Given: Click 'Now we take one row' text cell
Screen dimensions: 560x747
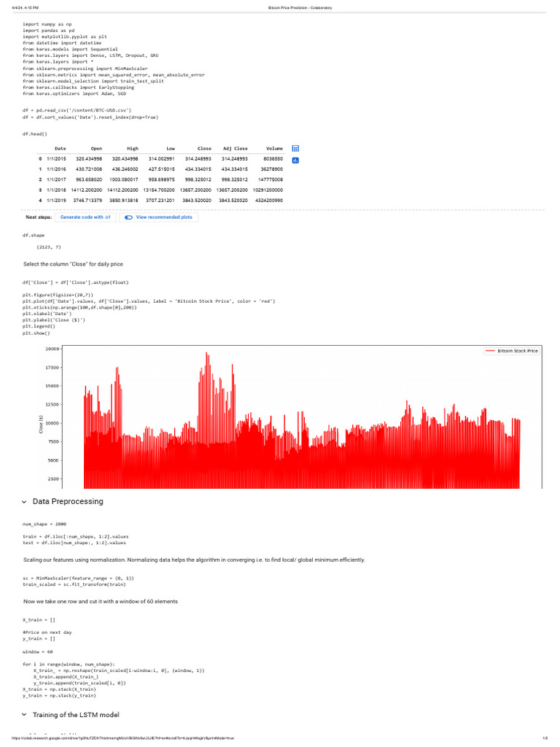Looking at the screenshot, I should click(101, 602).
